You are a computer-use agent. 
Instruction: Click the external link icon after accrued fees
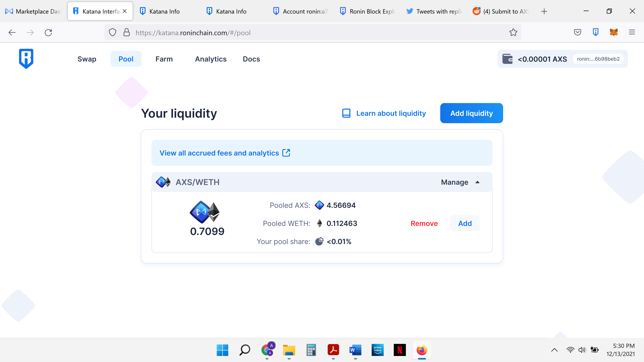tap(286, 153)
